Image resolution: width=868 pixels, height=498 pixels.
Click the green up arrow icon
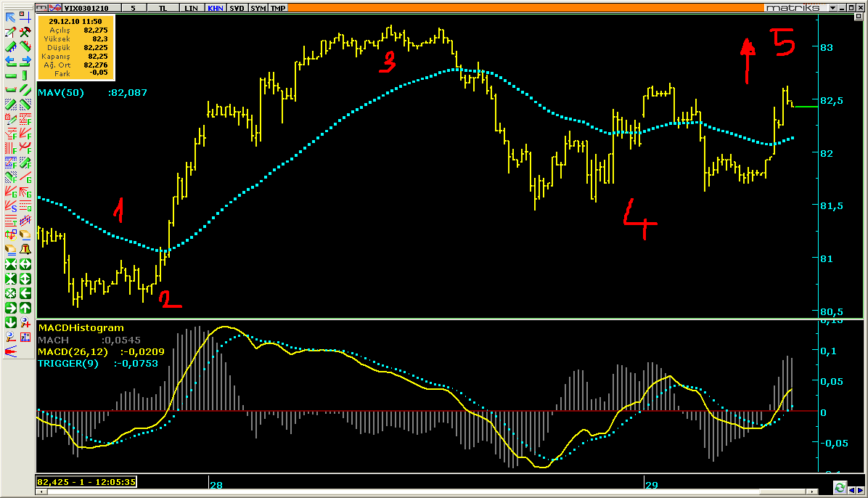[x=25, y=308]
